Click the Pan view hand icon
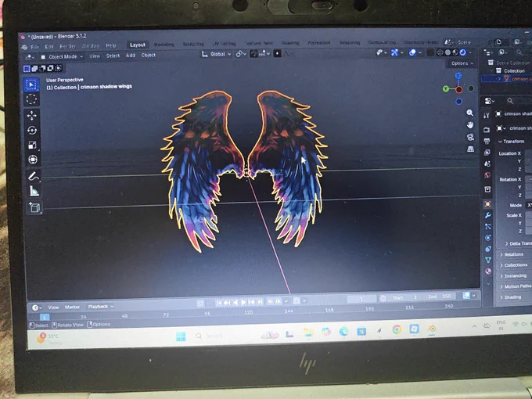 point(470,125)
